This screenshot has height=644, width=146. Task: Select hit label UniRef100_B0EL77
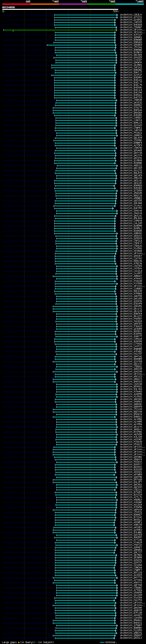(131, 82)
